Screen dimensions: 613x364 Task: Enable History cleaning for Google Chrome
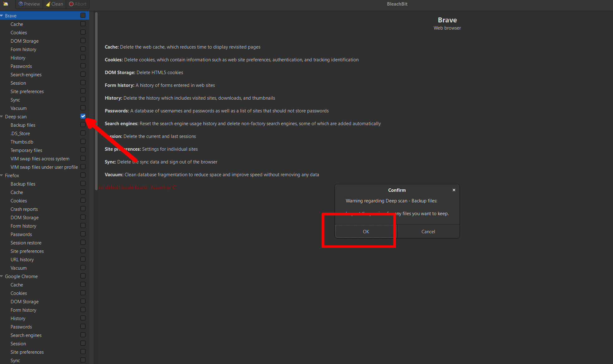point(83,318)
